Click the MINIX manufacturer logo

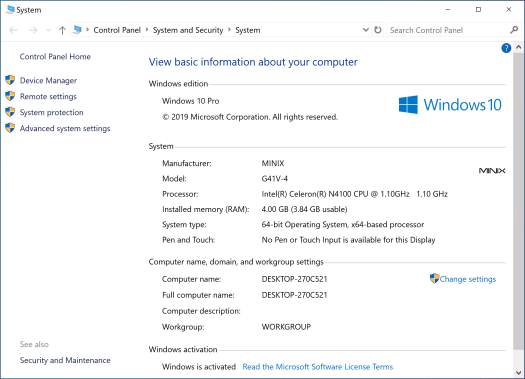point(492,171)
